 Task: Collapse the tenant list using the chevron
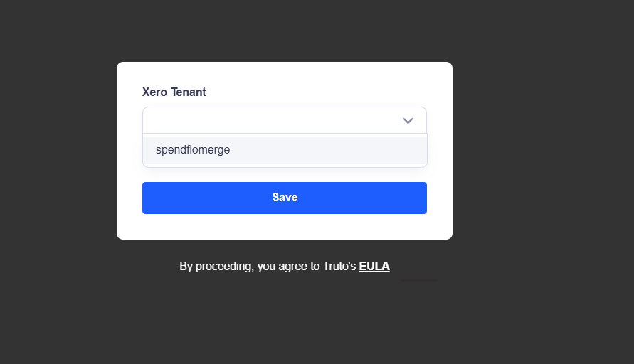[408, 121]
